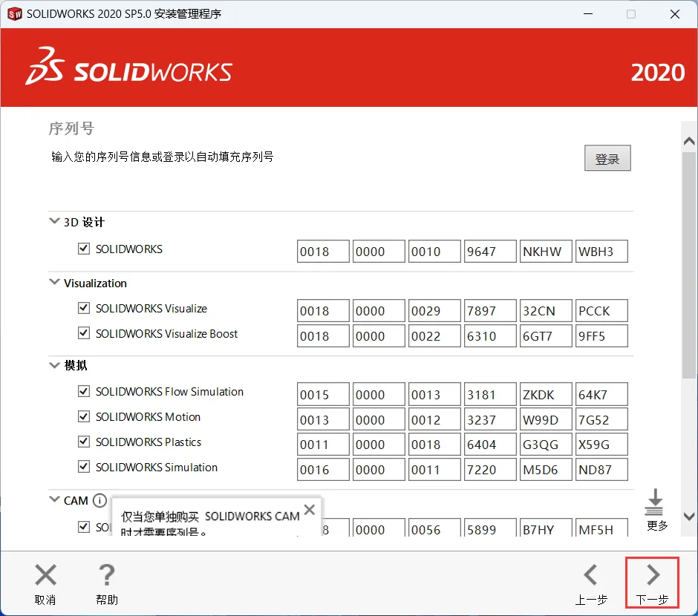This screenshot has height=616, width=698.
Task: Collapse the 模拟 section
Action: [54, 365]
